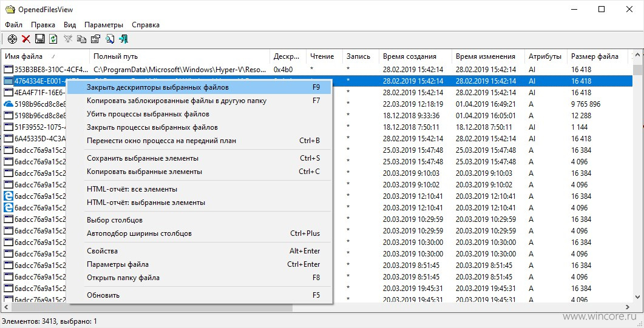644x328 pixels.
Task: Click the OpenedFilesView title bar app icon
Action: (x=10, y=10)
